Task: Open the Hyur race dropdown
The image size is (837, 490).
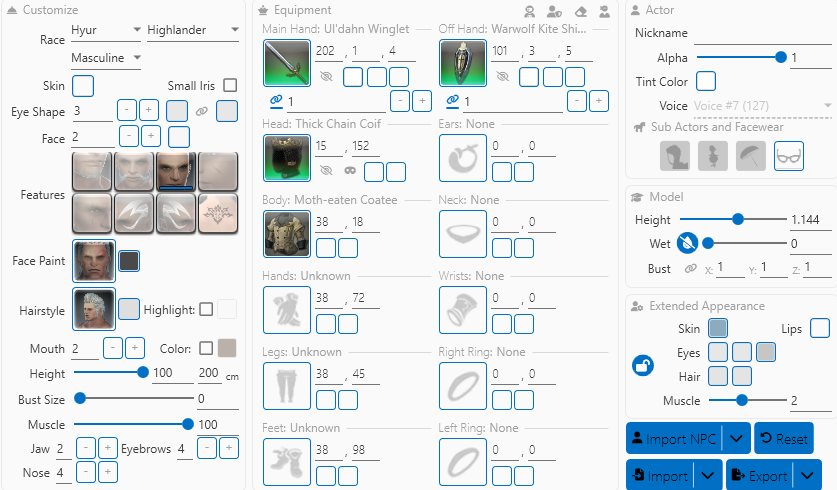Action: pos(106,30)
